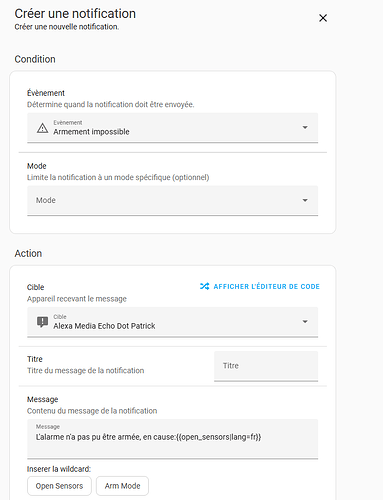
Task: Insert the Arm Mode wildcard
Action: pyautogui.click(x=122, y=486)
